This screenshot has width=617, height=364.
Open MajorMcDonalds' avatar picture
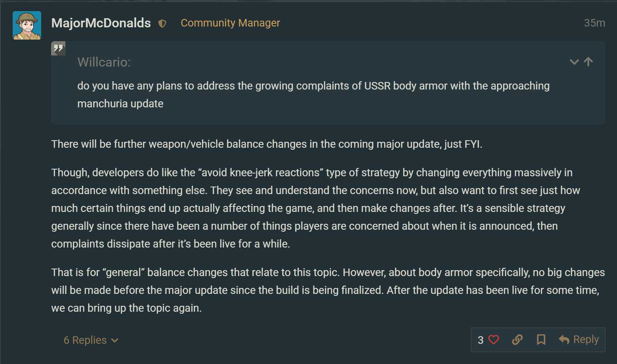click(27, 25)
